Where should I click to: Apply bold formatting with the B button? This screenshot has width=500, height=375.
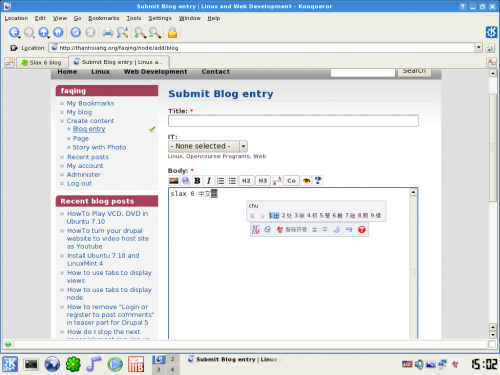[x=197, y=181]
